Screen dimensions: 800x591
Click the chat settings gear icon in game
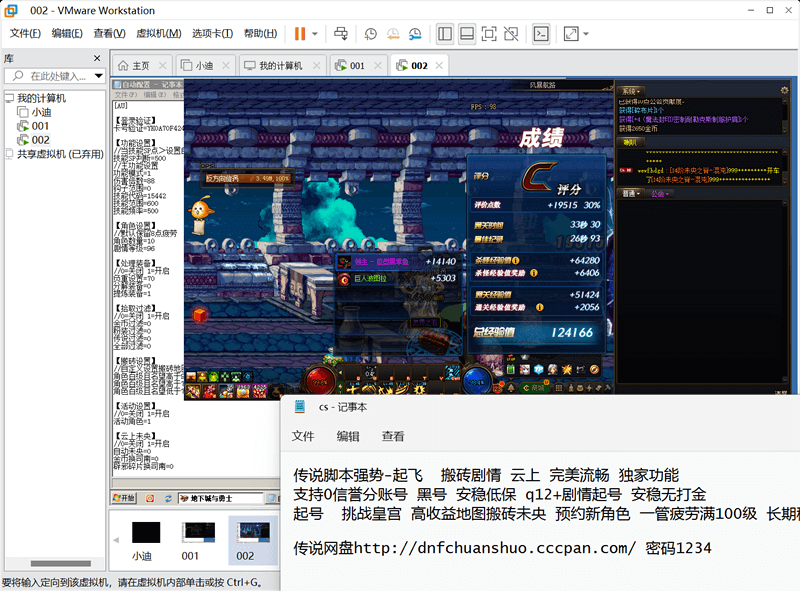click(784, 90)
